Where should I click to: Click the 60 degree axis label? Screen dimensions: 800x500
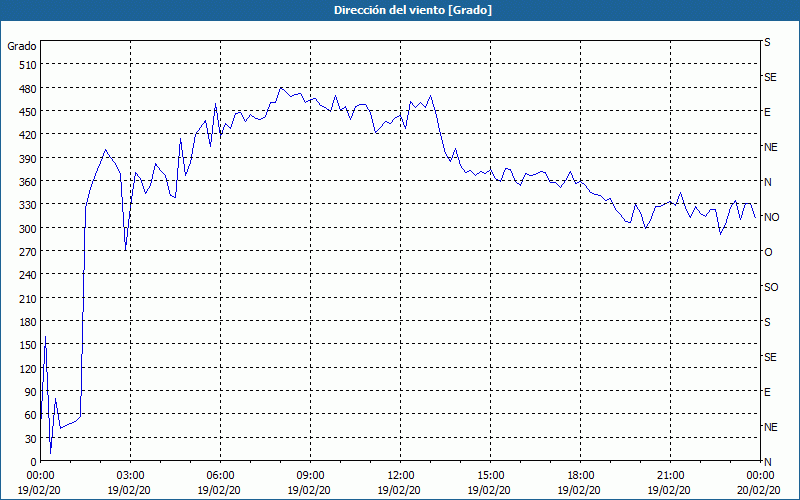31,415
